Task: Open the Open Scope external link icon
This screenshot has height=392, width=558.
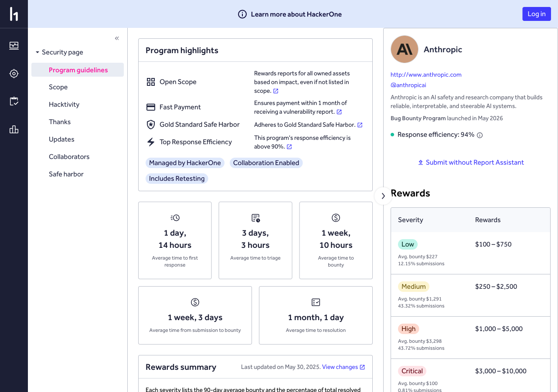Action: point(276,91)
